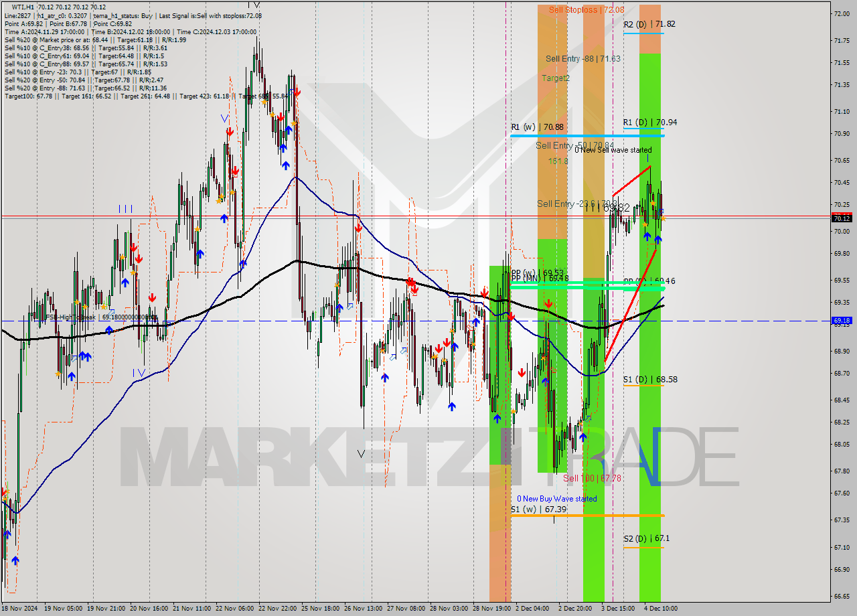Click the 20 Nov 16:00 time axis label
The width and height of the screenshot is (857, 616).
[149, 609]
